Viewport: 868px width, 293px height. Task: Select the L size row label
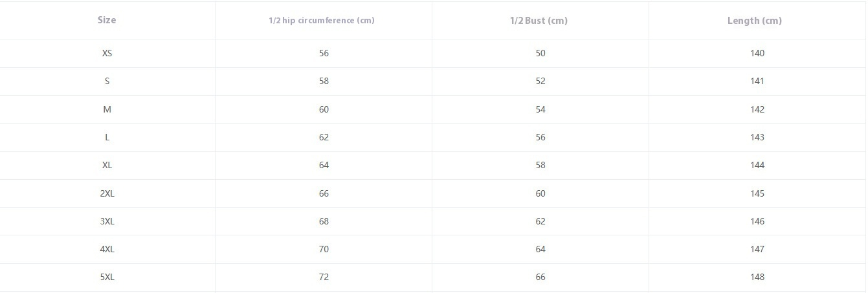107,137
